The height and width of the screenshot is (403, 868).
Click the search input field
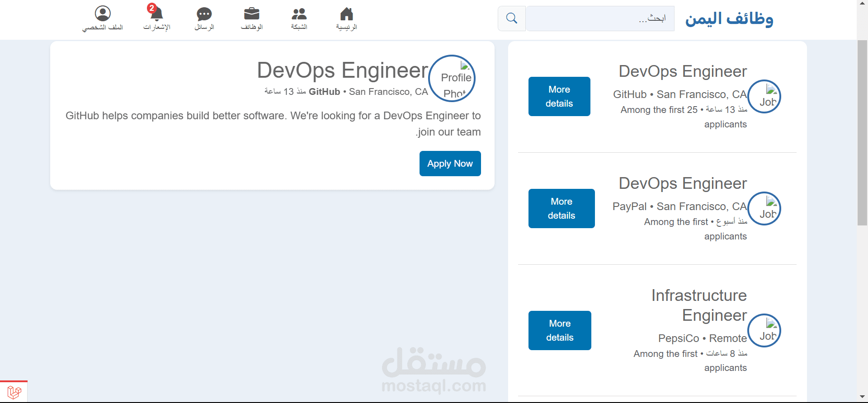coord(600,19)
